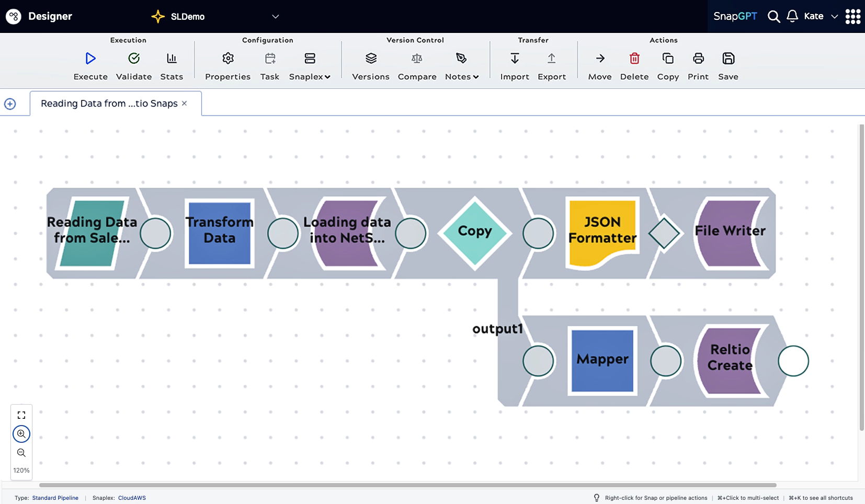The height and width of the screenshot is (504, 865).
Task: Export the pipeline
Action: [x=552, y=58]
